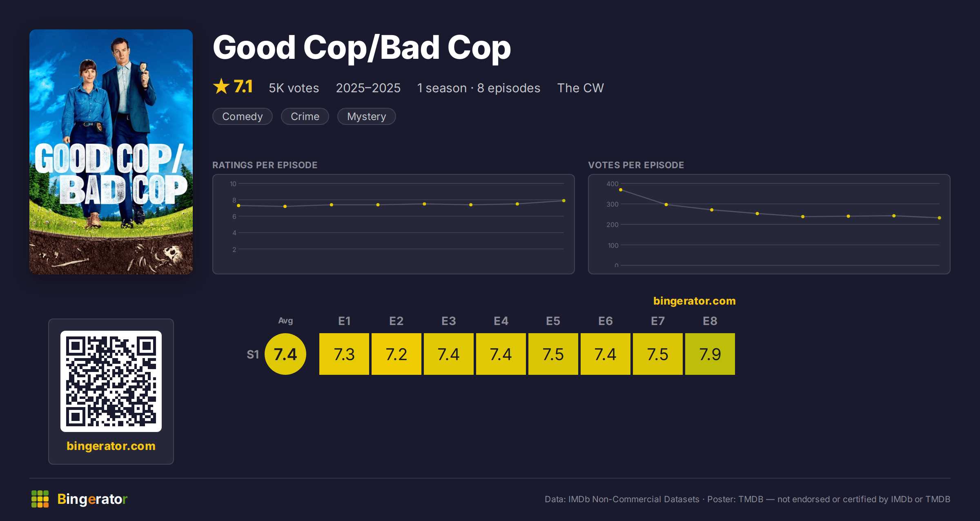The height and width of the screenshot is (521, 980).
Task: Open the Good Cop/Bad Cop poster
Action: pyautogui.click(x=111, y=152)
